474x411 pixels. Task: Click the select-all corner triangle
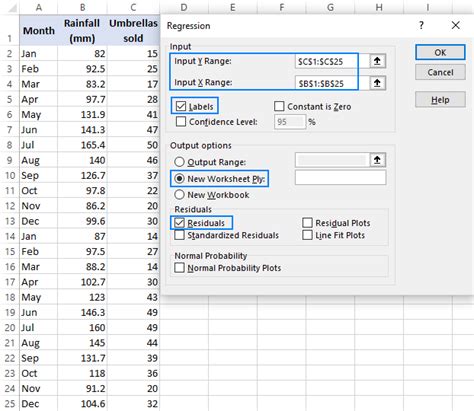pos(12,7)
